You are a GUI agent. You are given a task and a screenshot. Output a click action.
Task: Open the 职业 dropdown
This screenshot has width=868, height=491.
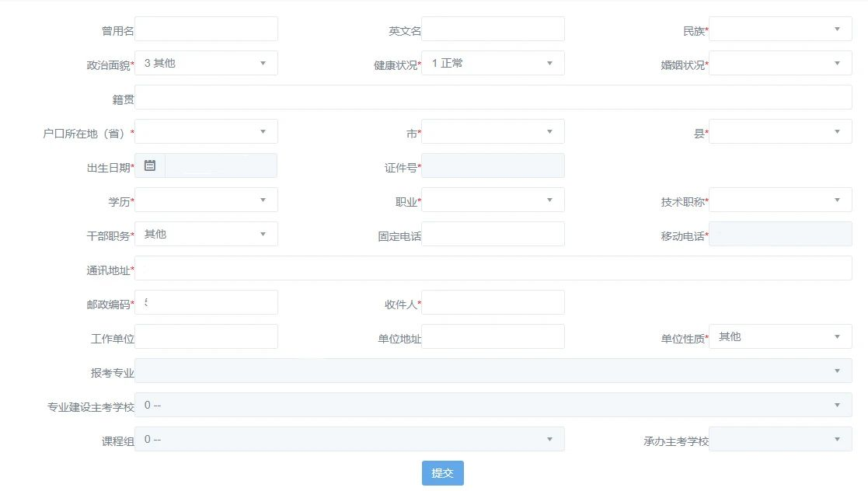[x=493, y=200]
